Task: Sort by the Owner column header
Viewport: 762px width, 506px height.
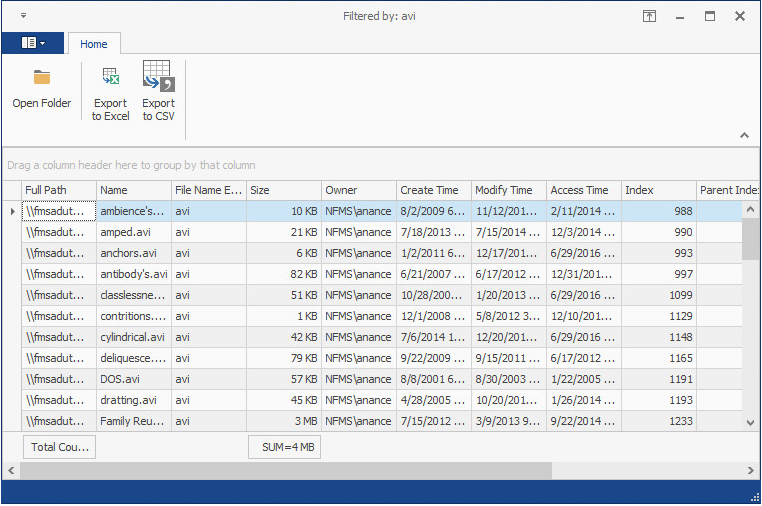Action: [359, 190]
